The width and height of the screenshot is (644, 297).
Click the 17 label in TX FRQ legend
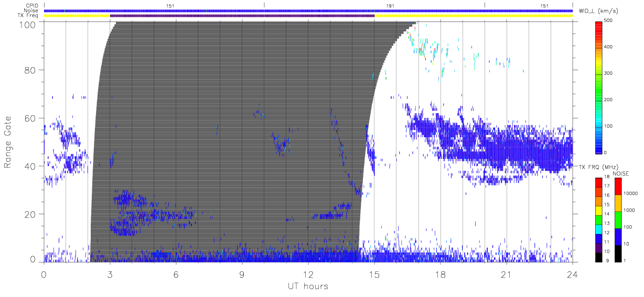[x=606, y=185]
